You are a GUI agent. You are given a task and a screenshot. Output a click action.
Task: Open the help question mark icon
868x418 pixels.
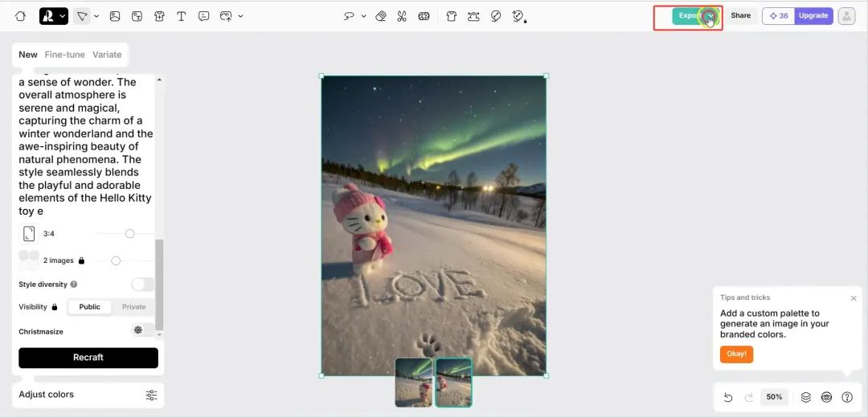click(x=847, y=397)
